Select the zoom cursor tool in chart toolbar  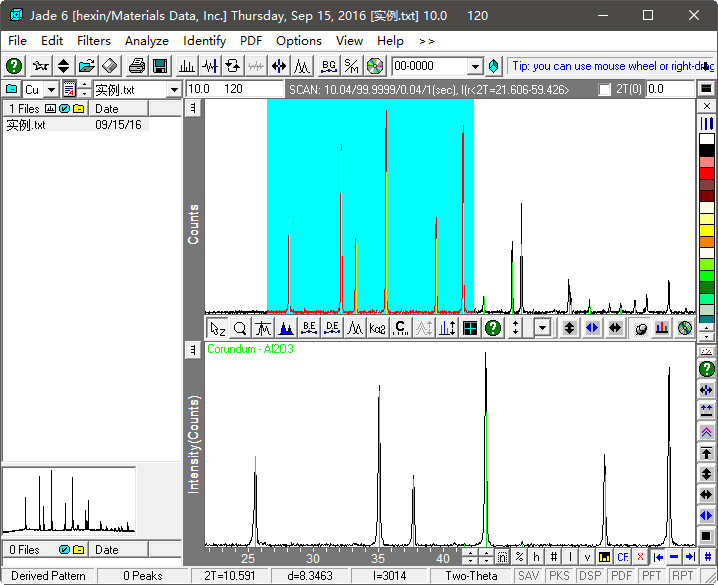pos(217,328)
